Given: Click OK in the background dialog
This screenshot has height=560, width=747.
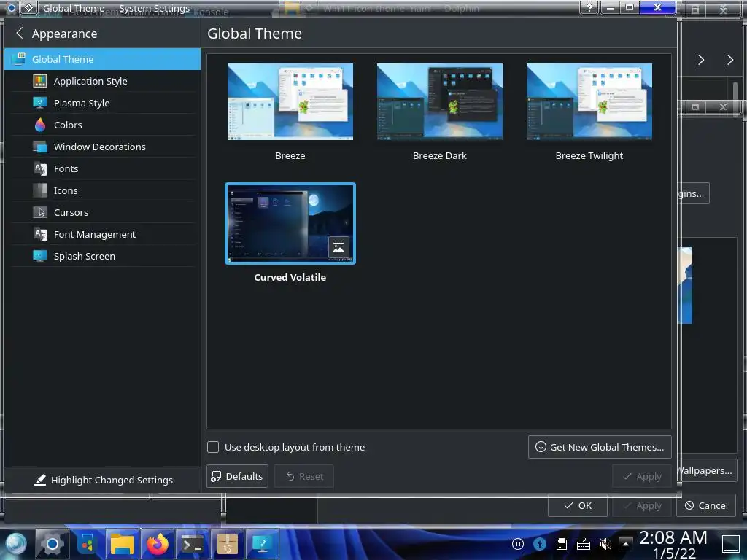Looking at the screenshot, I should (x=578, y=506).
